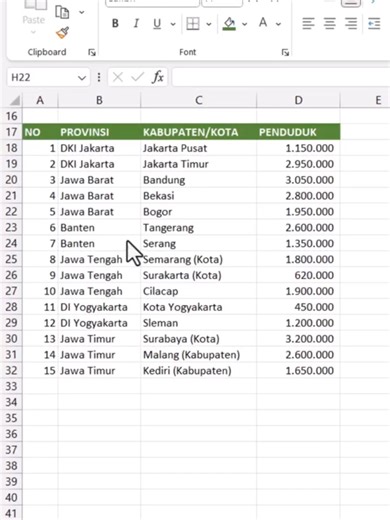Select column A header
The width and height of the screenshot is (390, 520).
40,100
